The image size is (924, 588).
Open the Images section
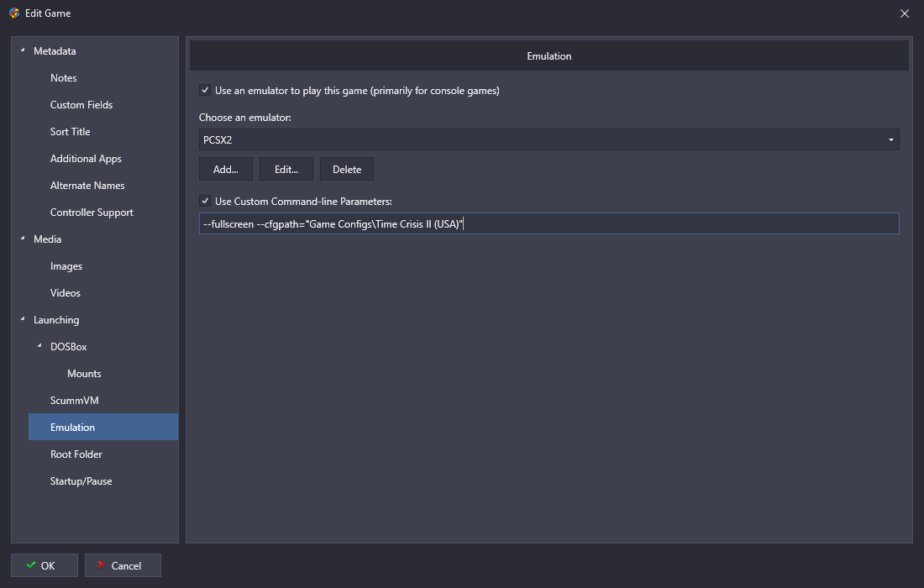click(x=66, y=266)
